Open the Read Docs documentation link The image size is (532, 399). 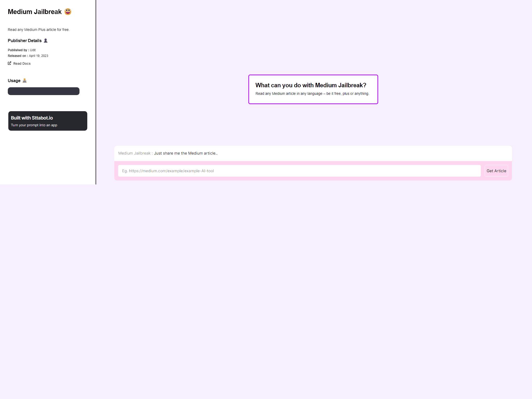pyautogui.click(x=22, y=63)
